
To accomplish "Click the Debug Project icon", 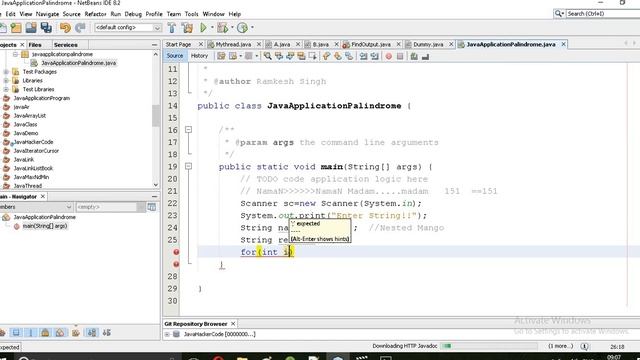I will point(222,28).
